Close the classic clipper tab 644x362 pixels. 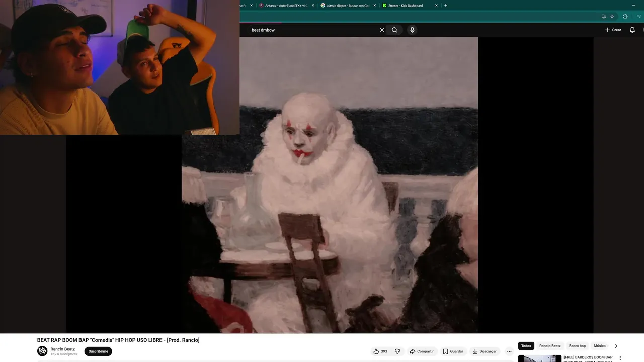[x=374, y=5]
